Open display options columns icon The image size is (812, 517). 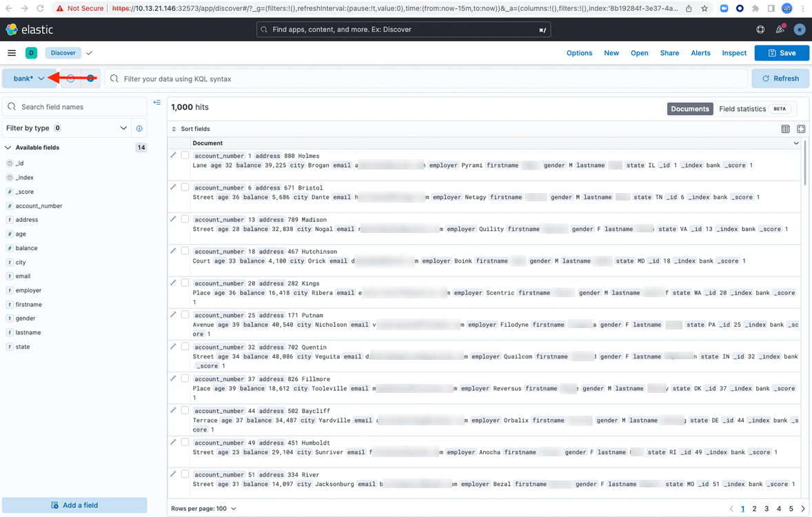click(x=785, y=129)
